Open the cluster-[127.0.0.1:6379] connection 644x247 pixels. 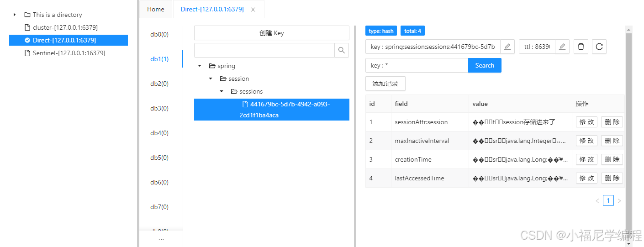tap(65, 27)
